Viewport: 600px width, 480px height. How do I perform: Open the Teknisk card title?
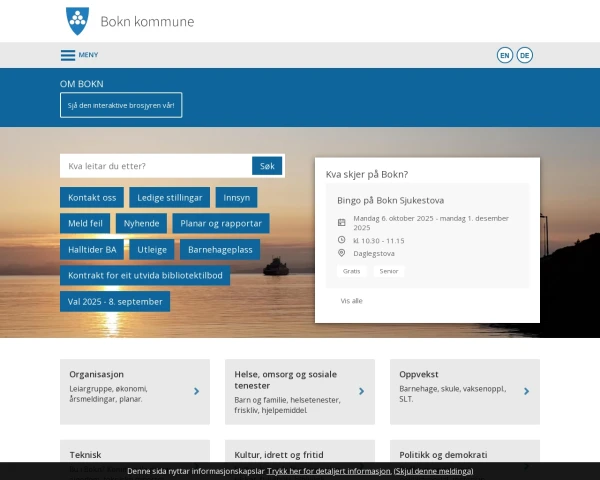pos(85,455)
